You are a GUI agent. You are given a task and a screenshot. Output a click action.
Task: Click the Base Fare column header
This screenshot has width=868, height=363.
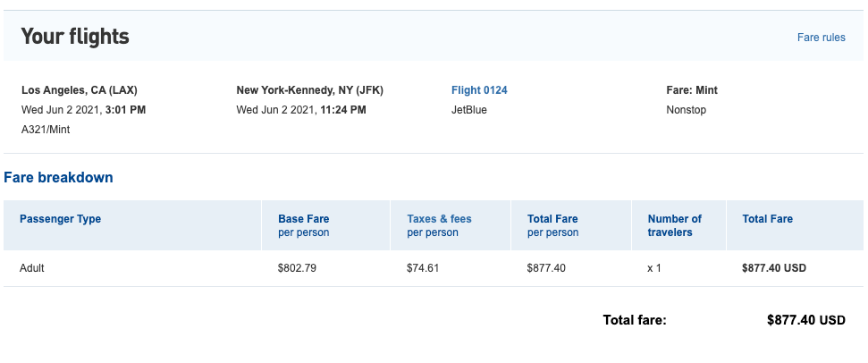tap(303, 219)
